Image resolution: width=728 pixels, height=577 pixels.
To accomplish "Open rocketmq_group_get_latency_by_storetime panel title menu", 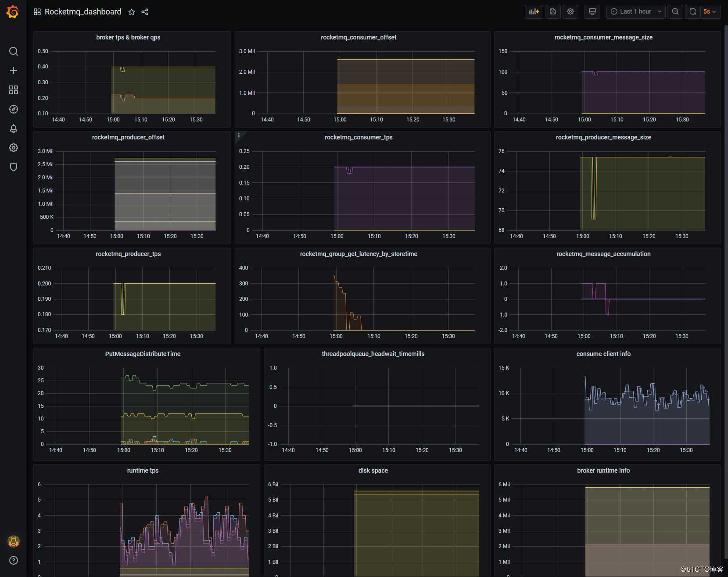I will click(359, 254).
